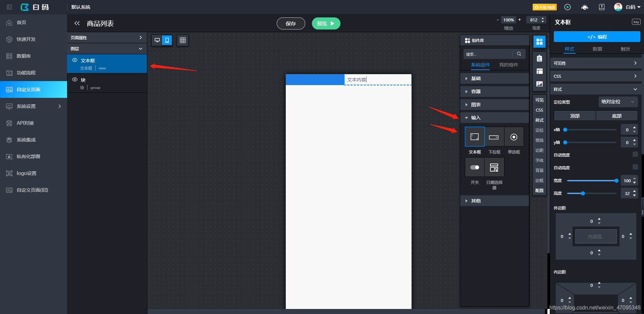Click the search magnifier icon
Screen dimensions: 644x314
point(519,54)
